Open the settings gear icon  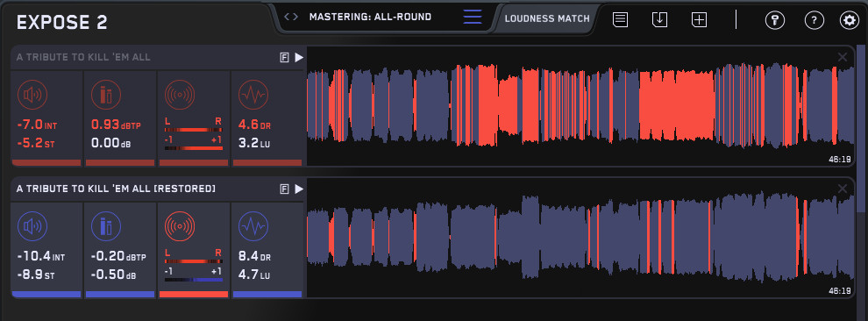850,20
